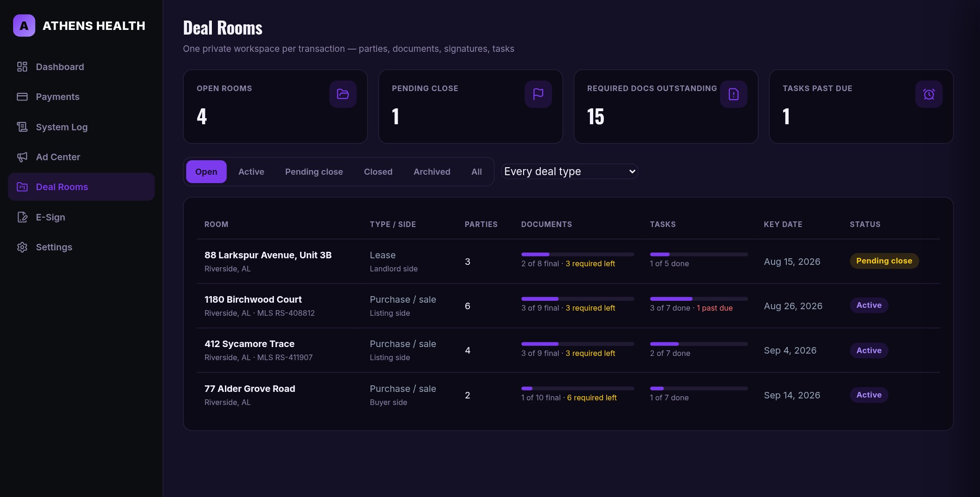Viewport: 980px width, 497px height.
Task: Show Archived deal rooms tab
Action: tap(432, 172)
